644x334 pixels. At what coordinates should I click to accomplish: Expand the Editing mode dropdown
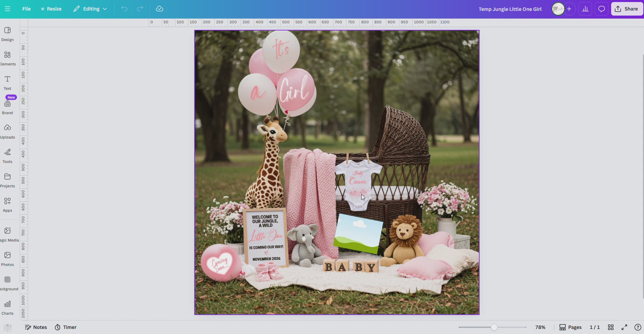[89, 9]
